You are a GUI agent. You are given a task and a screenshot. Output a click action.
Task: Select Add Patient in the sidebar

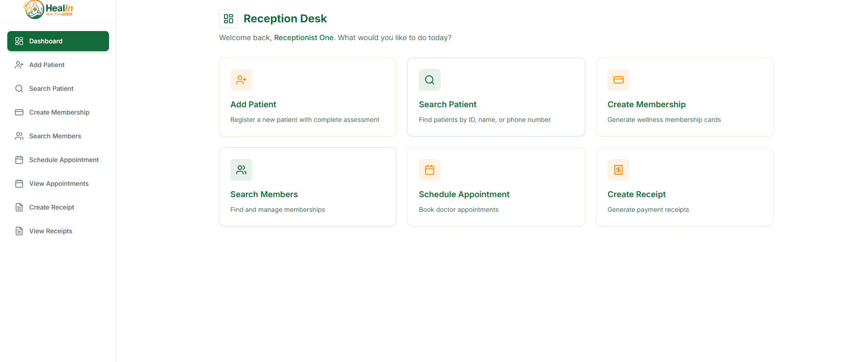58,65
